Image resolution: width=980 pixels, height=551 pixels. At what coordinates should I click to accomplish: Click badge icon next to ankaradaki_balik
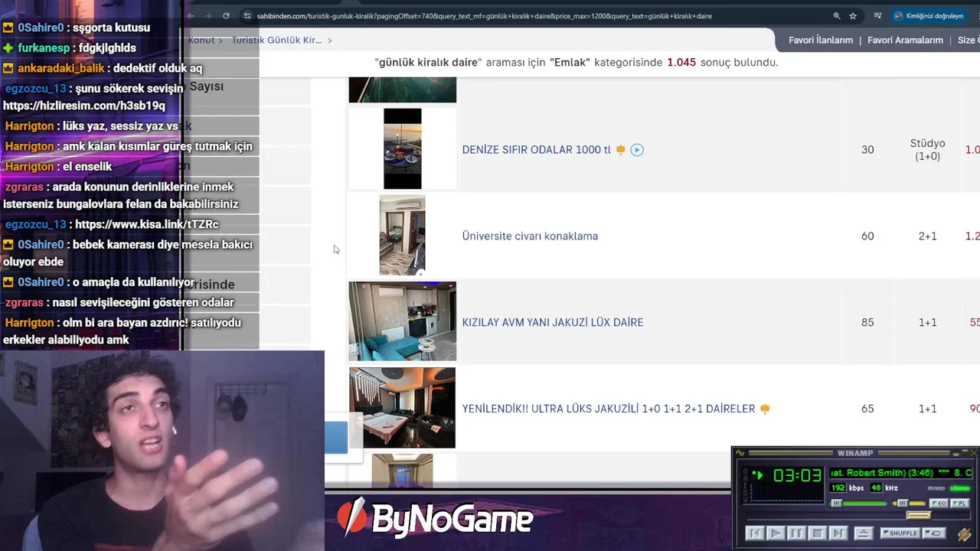[8, 68]
